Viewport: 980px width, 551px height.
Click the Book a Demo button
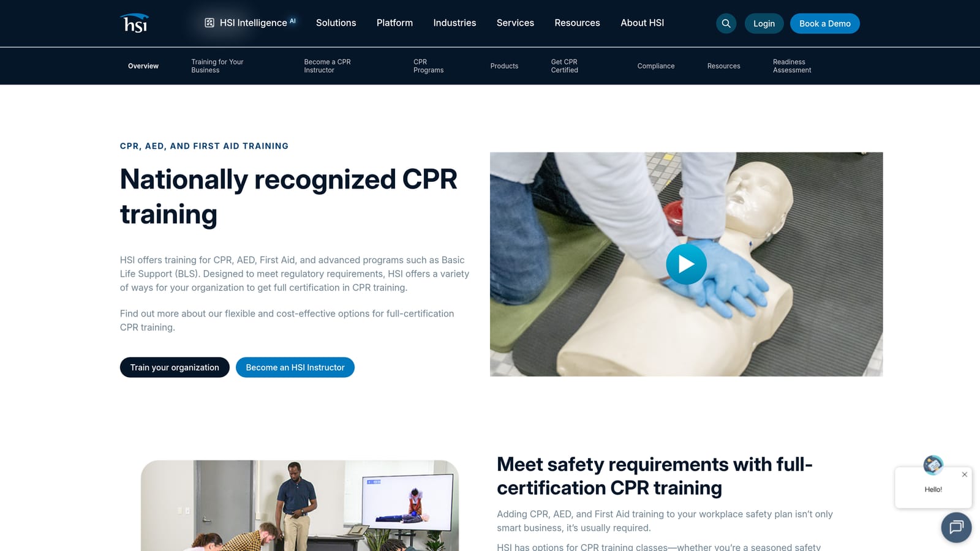coord(824,23)
